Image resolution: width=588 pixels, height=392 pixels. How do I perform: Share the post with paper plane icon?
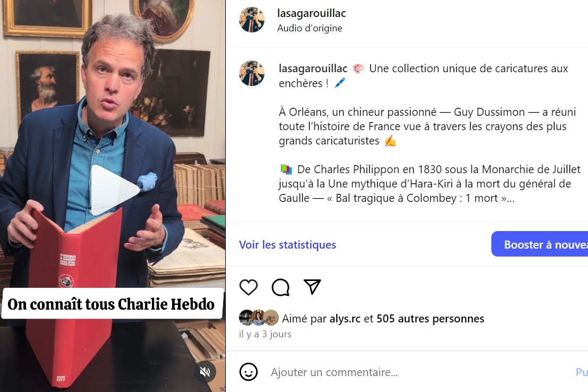(x=312, y=287)
